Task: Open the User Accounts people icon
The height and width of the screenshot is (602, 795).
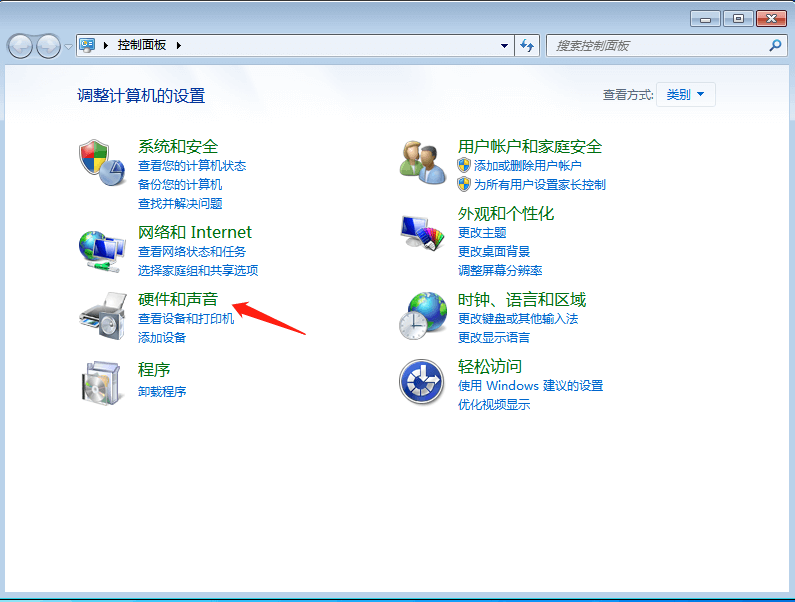Action: pyautogui.click(x=422, y=163)
